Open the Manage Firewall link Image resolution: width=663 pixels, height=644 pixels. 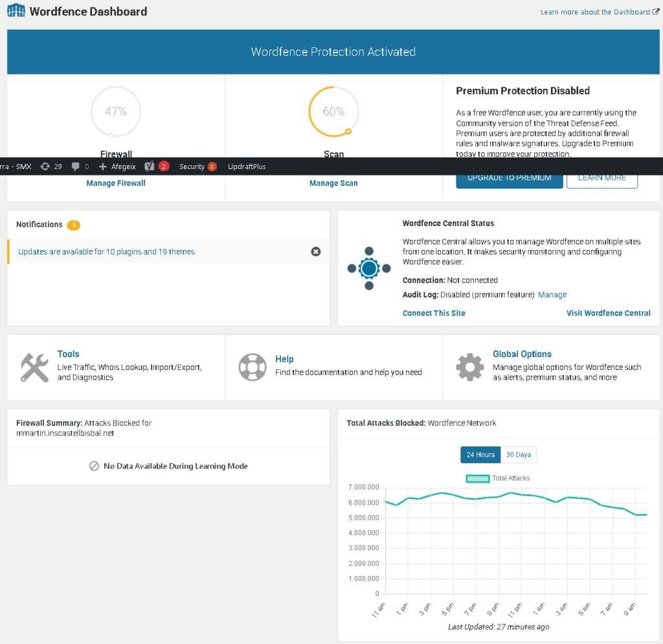click(116, 183)
